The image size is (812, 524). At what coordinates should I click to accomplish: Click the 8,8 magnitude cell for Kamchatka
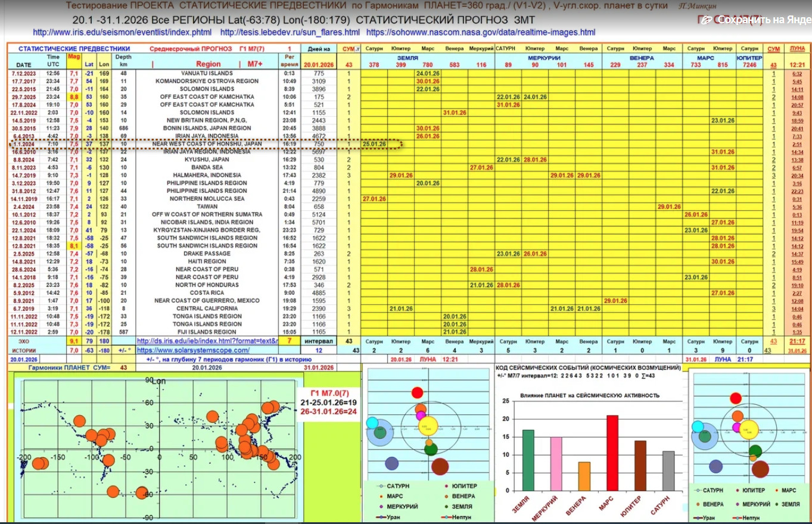74,96
